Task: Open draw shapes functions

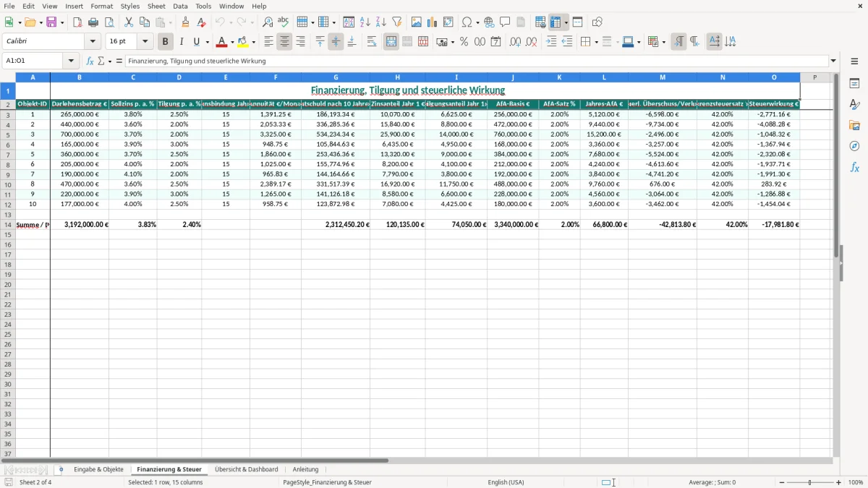Action: pos(597,22)
